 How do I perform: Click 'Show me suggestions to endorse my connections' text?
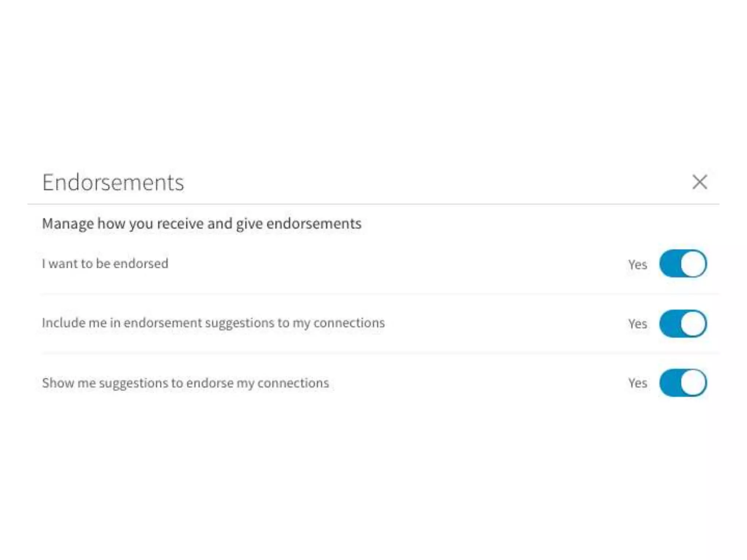tap(185, 383)
